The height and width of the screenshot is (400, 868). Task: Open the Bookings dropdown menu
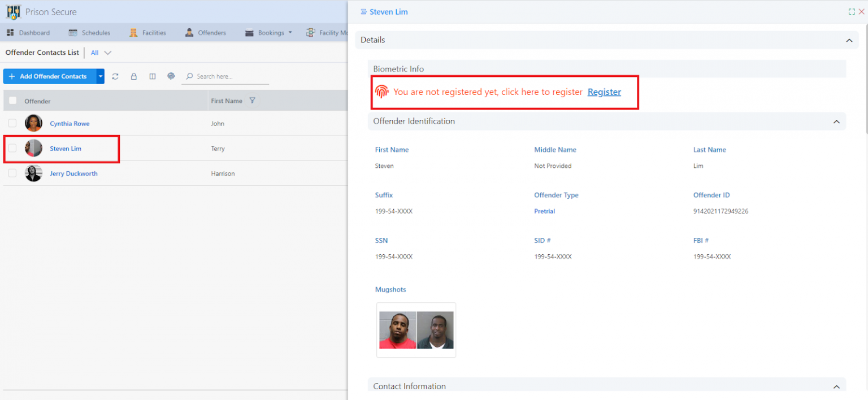click(268, 32)
